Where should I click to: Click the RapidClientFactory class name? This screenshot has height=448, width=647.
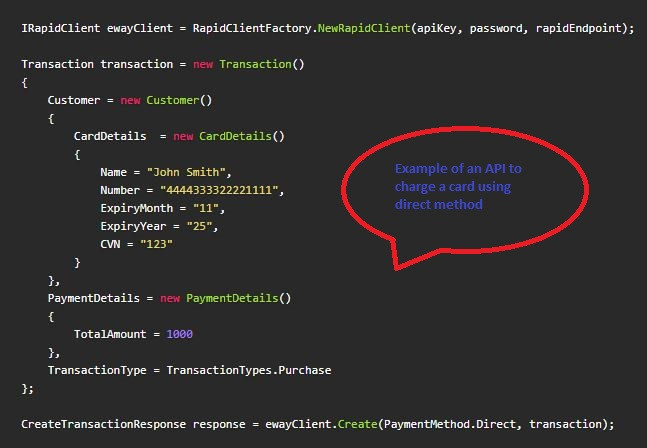266,28
